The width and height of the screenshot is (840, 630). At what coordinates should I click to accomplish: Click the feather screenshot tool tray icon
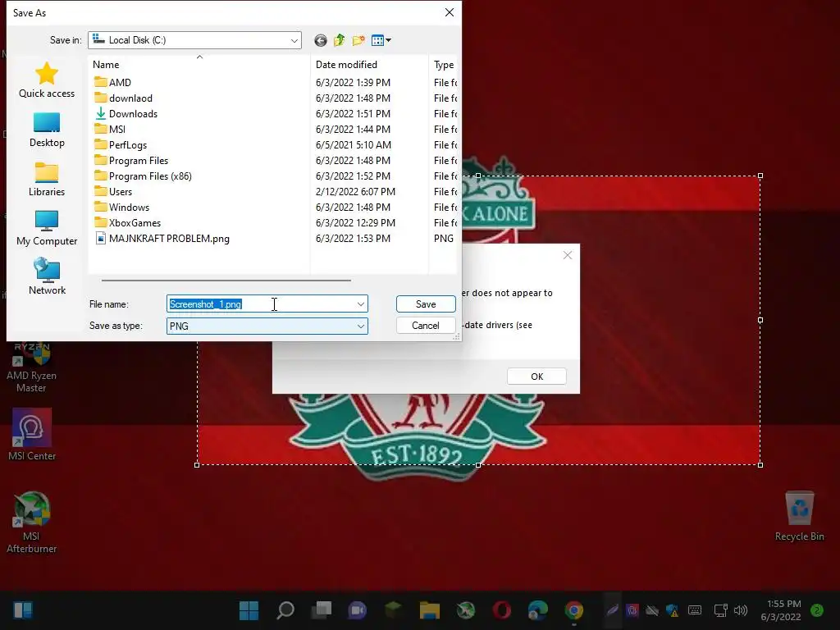[x=612, y=610]
